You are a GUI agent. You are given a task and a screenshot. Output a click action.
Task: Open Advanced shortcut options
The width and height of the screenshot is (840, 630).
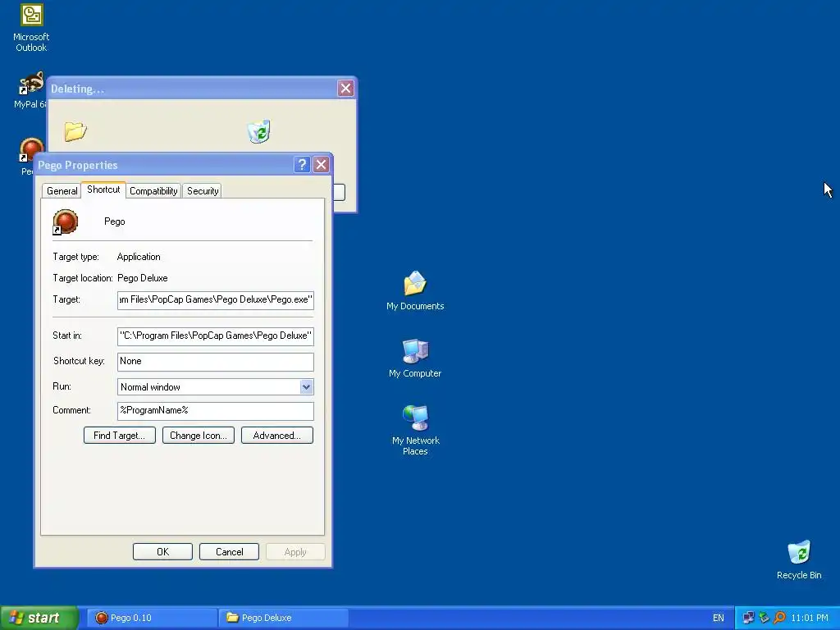pyautogui.click(x=277, y=436)
